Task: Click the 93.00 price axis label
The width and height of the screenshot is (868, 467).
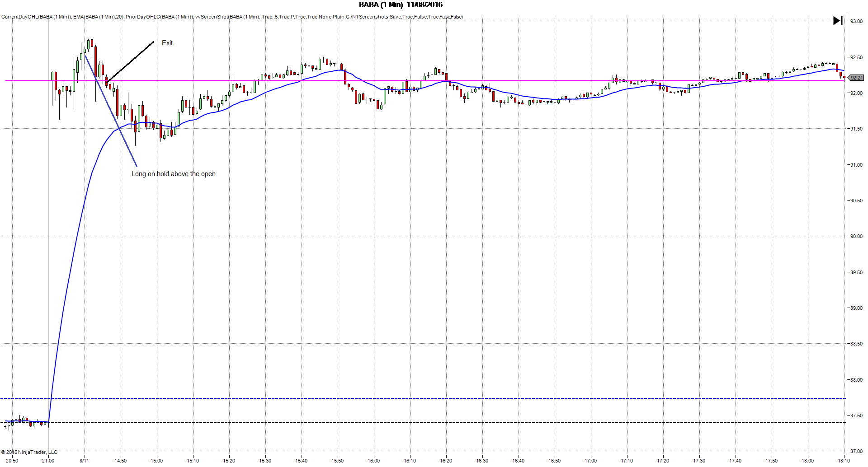Action: [x=856, y=21]
